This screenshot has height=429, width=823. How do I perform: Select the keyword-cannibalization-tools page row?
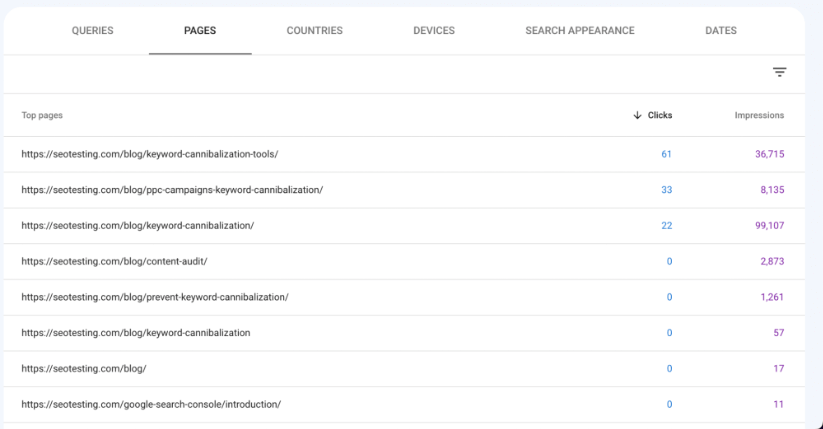404,154
